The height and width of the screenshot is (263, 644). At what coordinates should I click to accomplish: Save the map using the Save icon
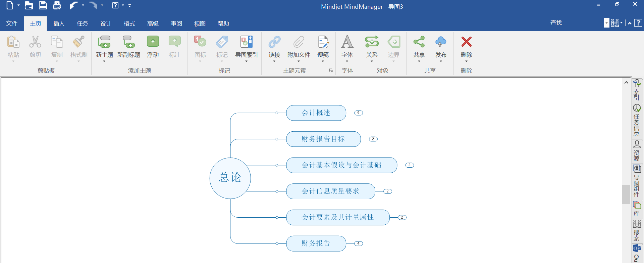click(x=43, y=5)
